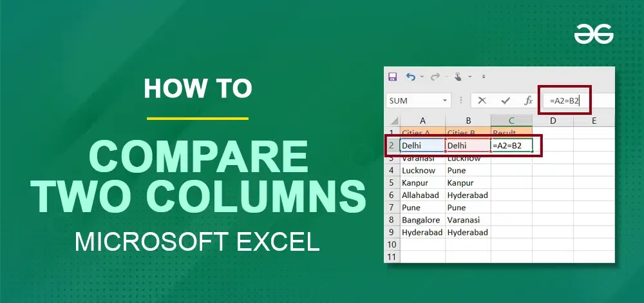This screenshot has width=644, height=303.
Task: Click cell B6 containing Hyderabad
Action: tap(468, 195)
